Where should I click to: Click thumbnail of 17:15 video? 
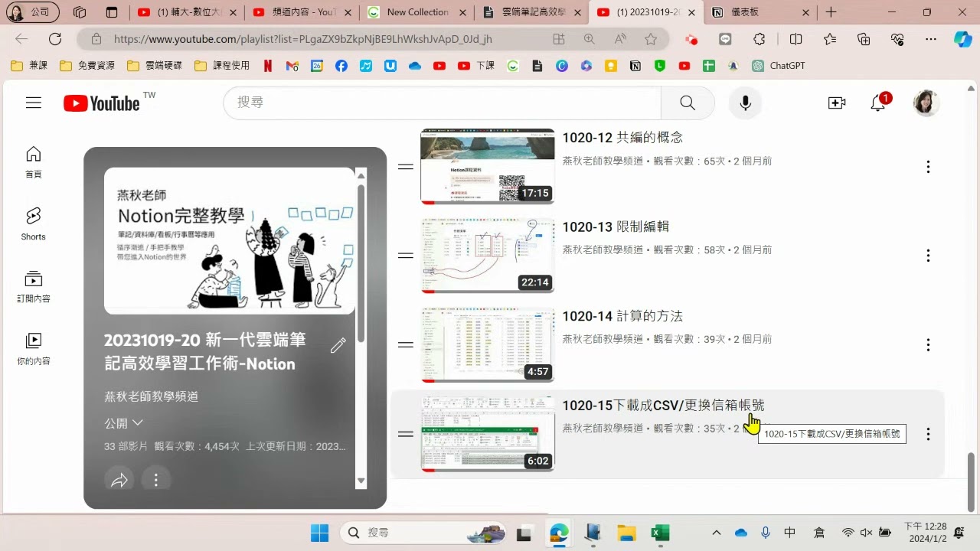coord(487,167)
